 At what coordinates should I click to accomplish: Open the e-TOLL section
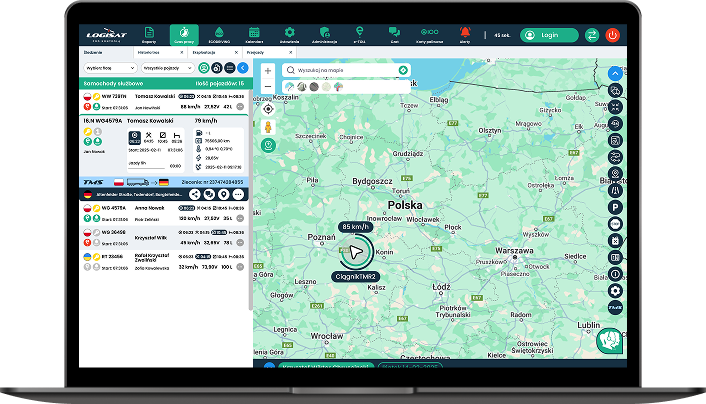pyautogui.click(x=359, y=35)
